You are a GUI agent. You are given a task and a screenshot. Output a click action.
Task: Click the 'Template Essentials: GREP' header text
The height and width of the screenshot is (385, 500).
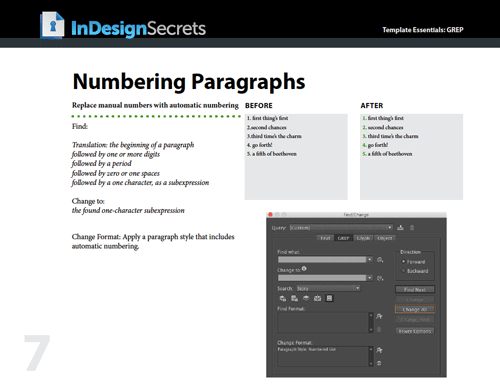423,30
